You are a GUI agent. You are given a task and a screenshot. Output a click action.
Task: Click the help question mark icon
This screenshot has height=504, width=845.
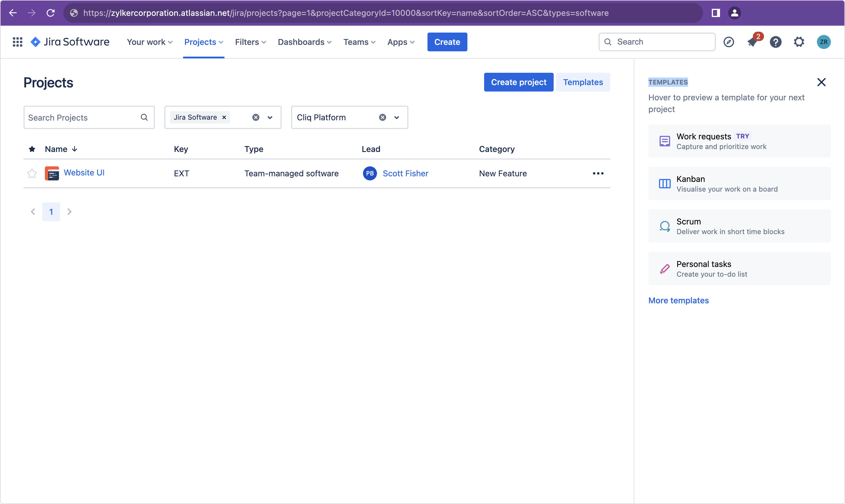pos(775,42)
